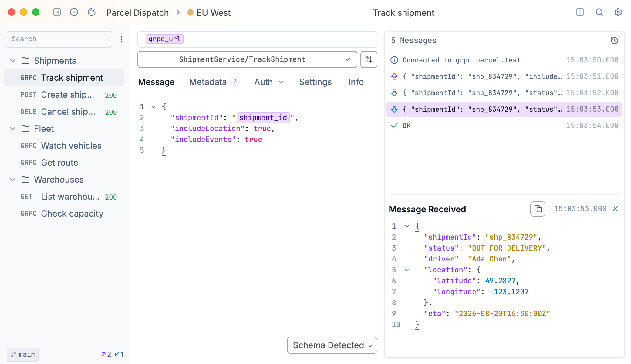This screenshot has height=364, width=631.
Task: Close the Message Received pane
Action: (615, 209)
